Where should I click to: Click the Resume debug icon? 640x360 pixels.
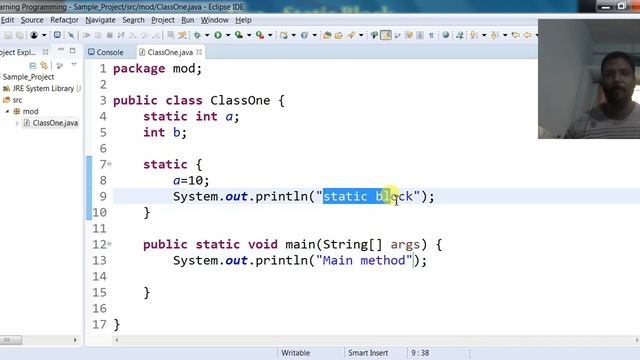click(x=87, y=36)
